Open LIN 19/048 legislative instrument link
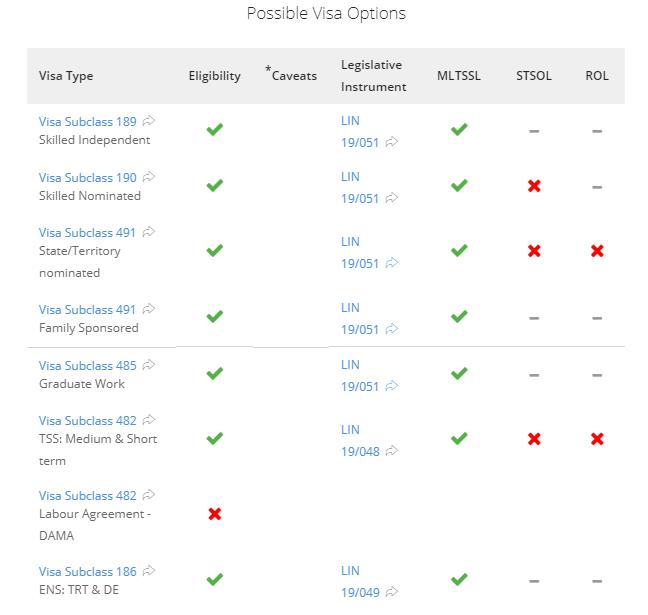The width and height of the screenshot is (648, 615). [x=360, y=441]
